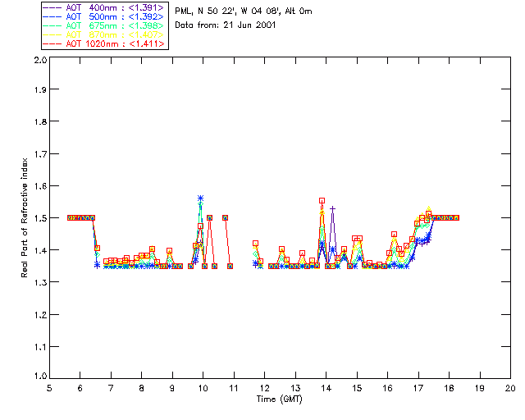
Task: Click the AOT 870nm legend entry
Action: (104, 34)
